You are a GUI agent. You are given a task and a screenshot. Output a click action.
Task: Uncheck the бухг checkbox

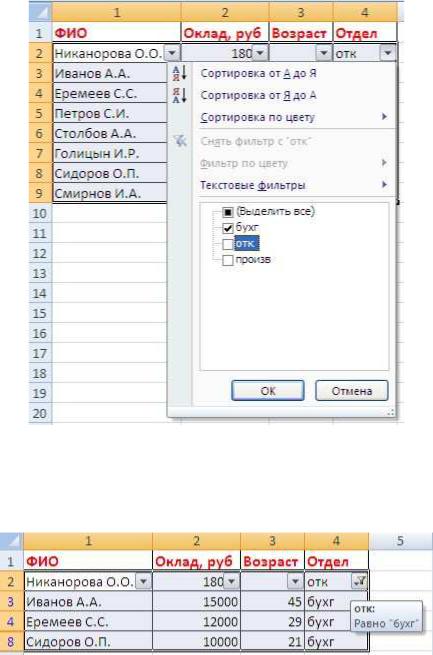tap(227, 228)
